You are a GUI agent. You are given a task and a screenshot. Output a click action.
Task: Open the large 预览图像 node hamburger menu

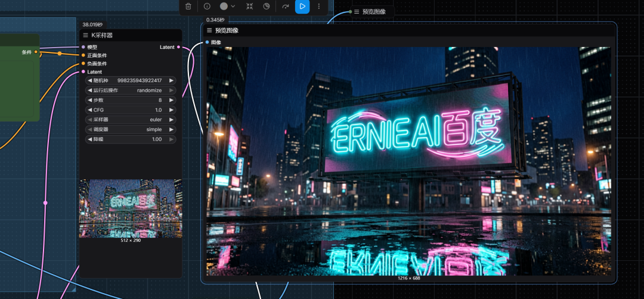[x=209, y=30]
